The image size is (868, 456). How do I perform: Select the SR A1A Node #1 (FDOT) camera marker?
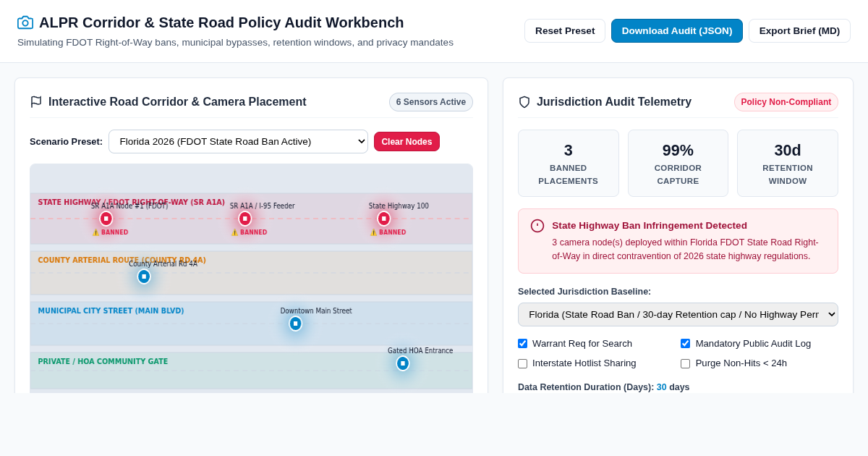106,219
